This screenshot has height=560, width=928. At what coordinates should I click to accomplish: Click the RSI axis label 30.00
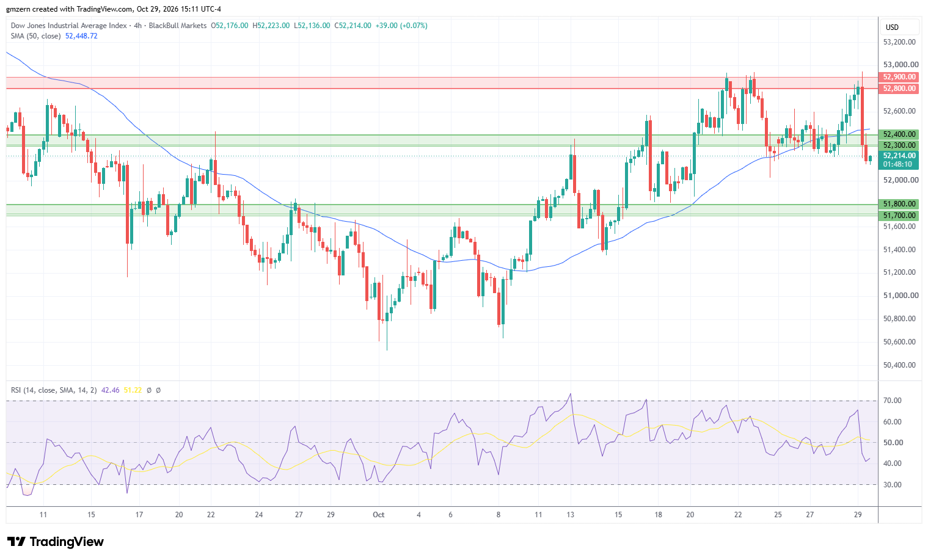click(893, 485)
